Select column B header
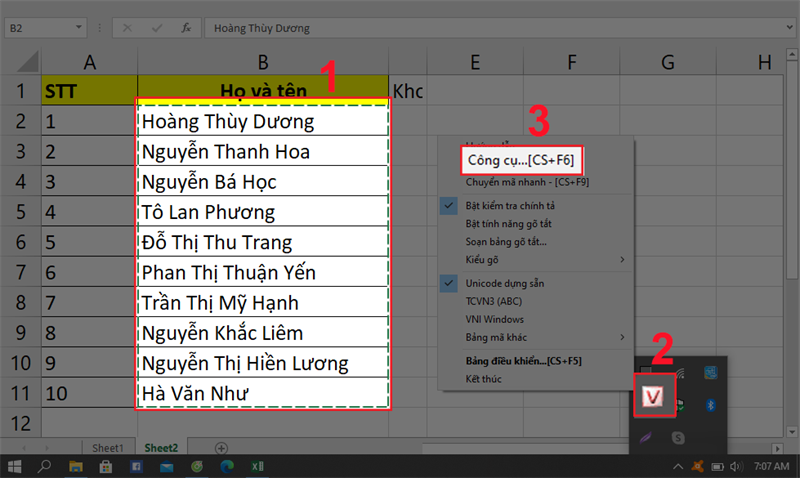This screenshot has width=800, height=478. 263,62
